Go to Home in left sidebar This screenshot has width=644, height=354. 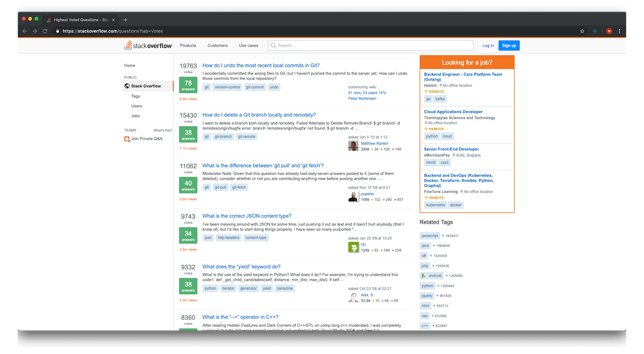click(130, 65)
